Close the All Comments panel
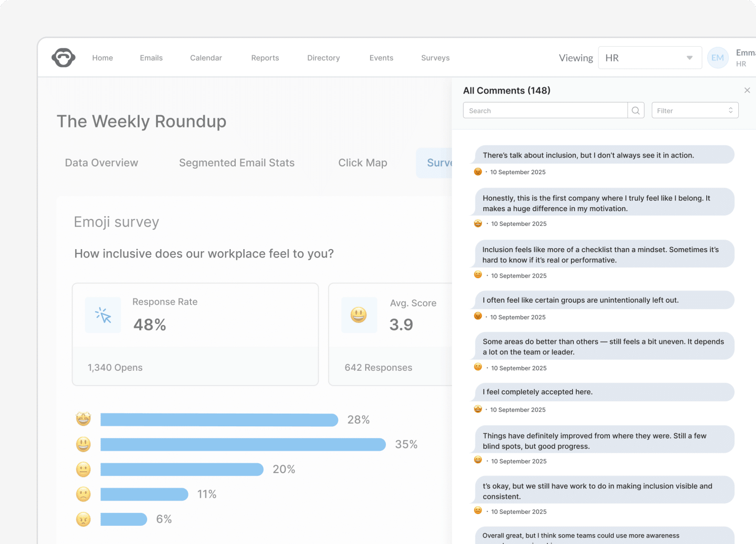This screenshot has width=756, height=544. (747, 90)
